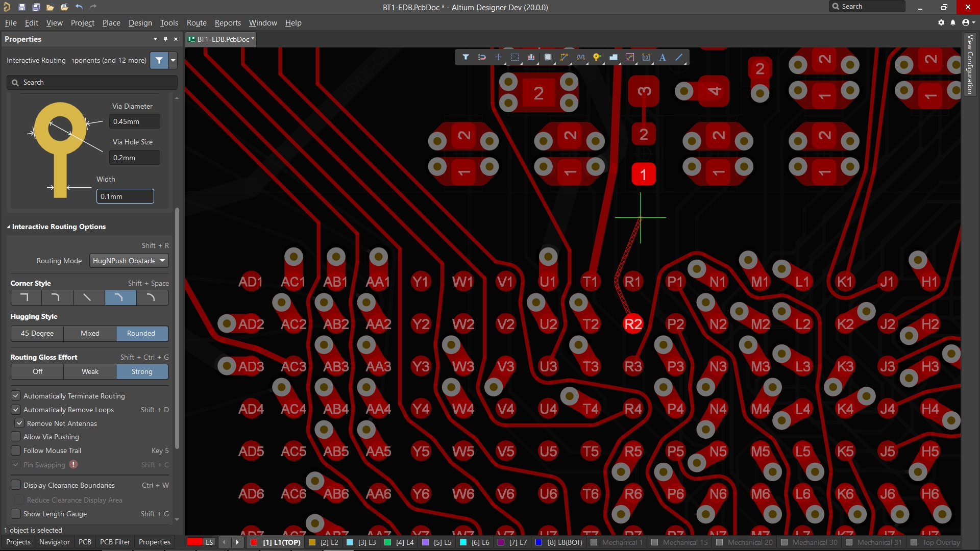Enable Show Length Gauge
980x551 pixels.
tap(15, 514)
